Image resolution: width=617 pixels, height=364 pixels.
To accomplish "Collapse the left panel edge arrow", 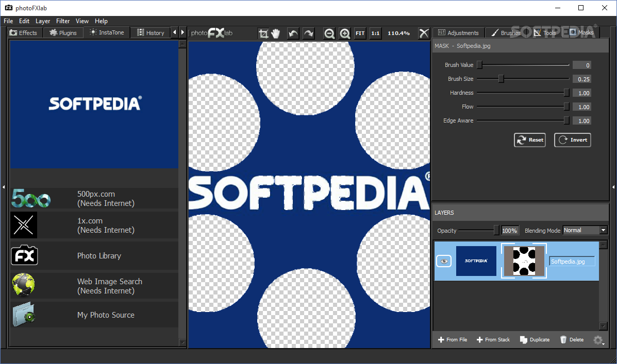I will 4,187.
